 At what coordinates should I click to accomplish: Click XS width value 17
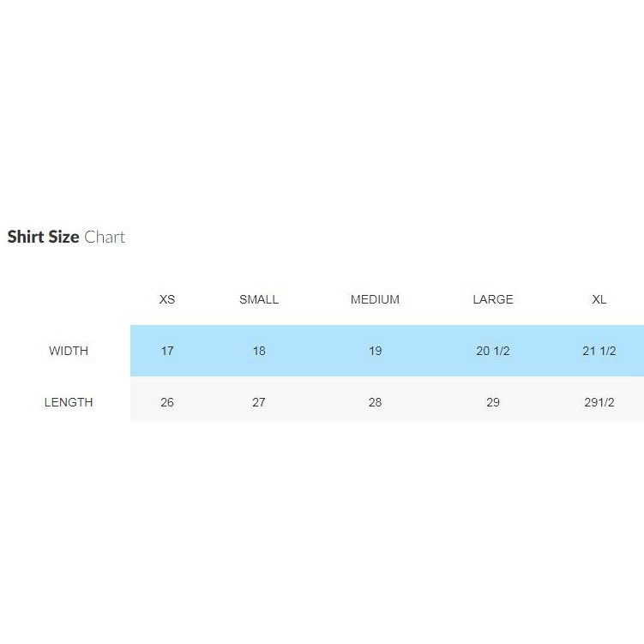pyautogui.click(x=167, y=351)
